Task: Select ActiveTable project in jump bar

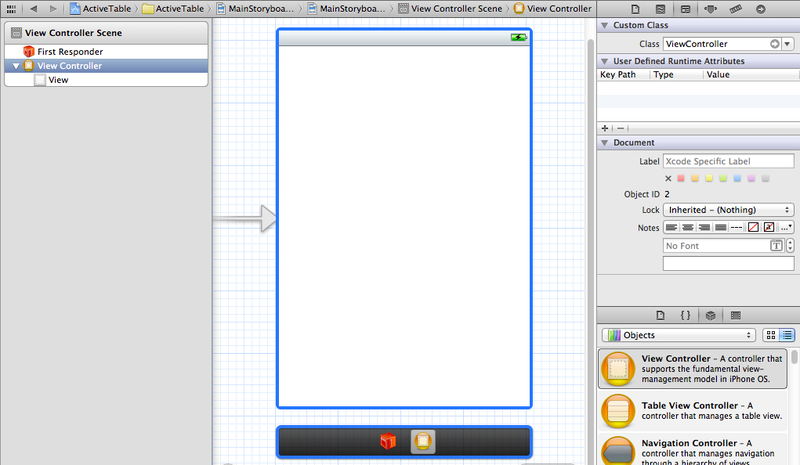Action: tap(101, 9)
